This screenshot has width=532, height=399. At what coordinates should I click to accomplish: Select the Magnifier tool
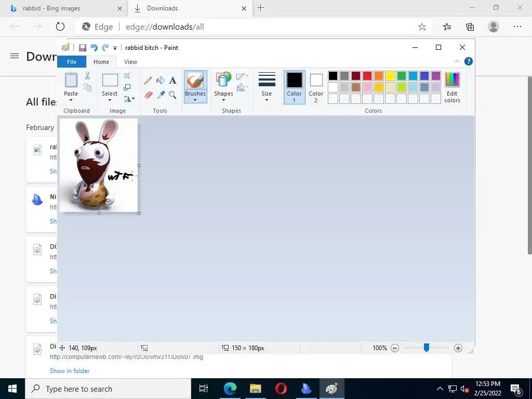point(172,95)
